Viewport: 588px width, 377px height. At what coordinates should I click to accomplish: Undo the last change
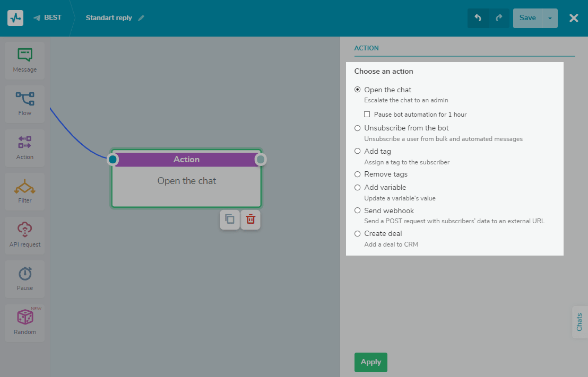tap(478, 18)
